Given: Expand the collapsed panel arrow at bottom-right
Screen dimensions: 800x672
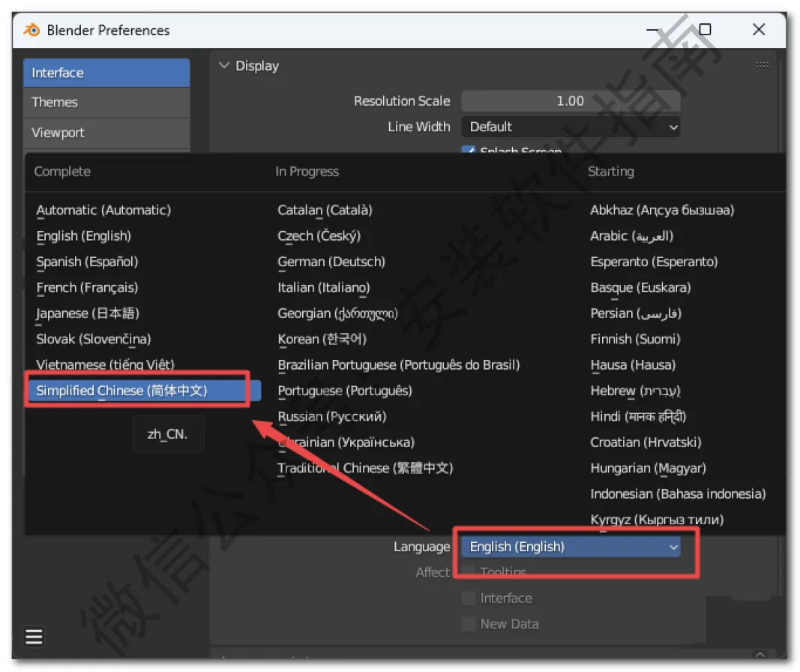Looking at the screenshot, I should pos(760,654).
